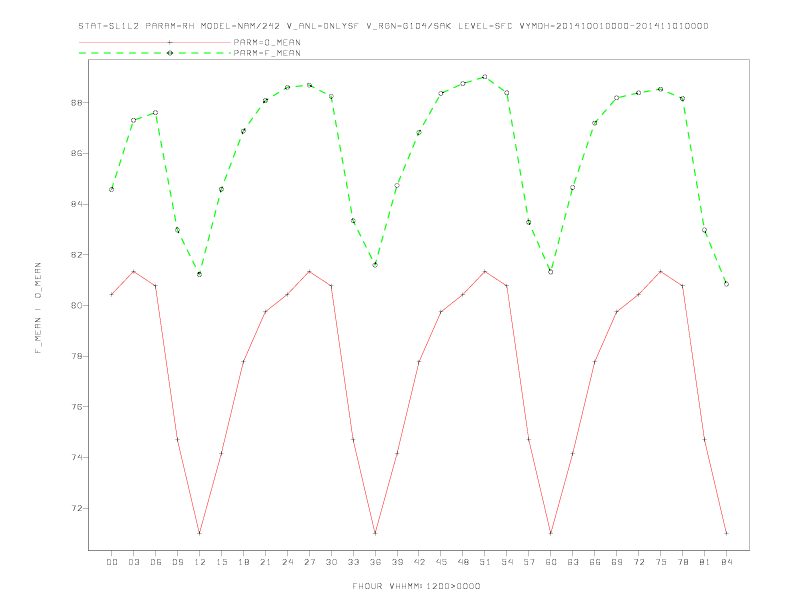
Task: Click the y-axis tick label 74
Action: [x=77, y=457]
